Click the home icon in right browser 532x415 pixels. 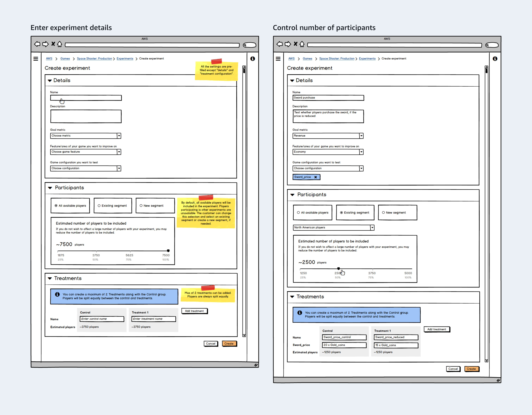click(302, 44)
